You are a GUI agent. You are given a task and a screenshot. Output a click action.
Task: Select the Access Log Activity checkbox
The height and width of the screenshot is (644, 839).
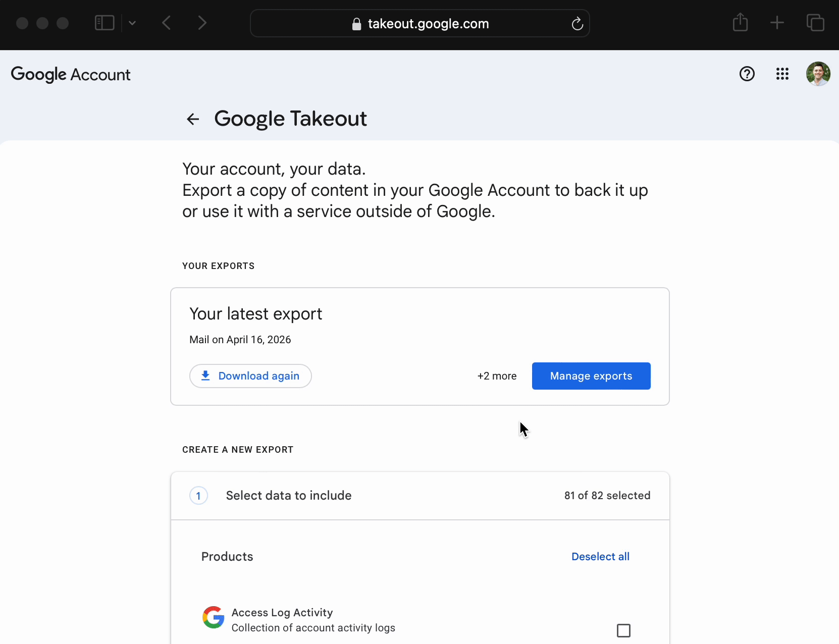click(x=623, y=630)
